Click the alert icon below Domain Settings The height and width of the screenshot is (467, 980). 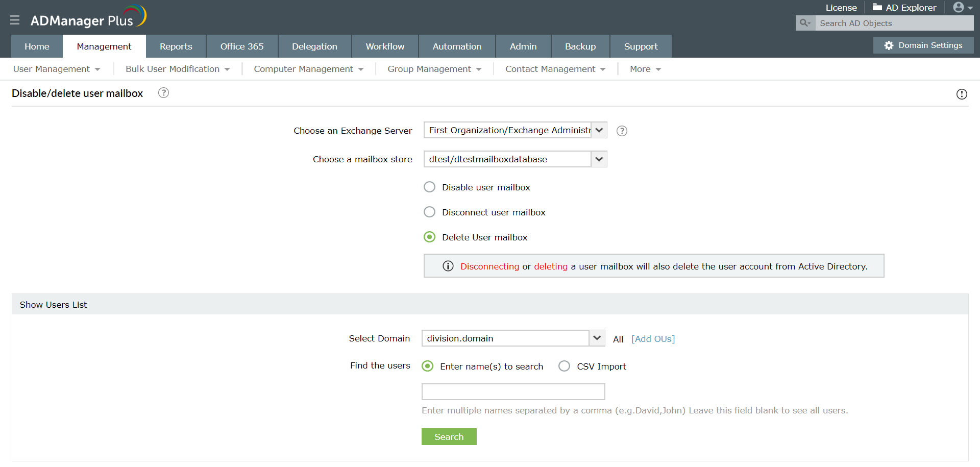[x=963, y=94]
